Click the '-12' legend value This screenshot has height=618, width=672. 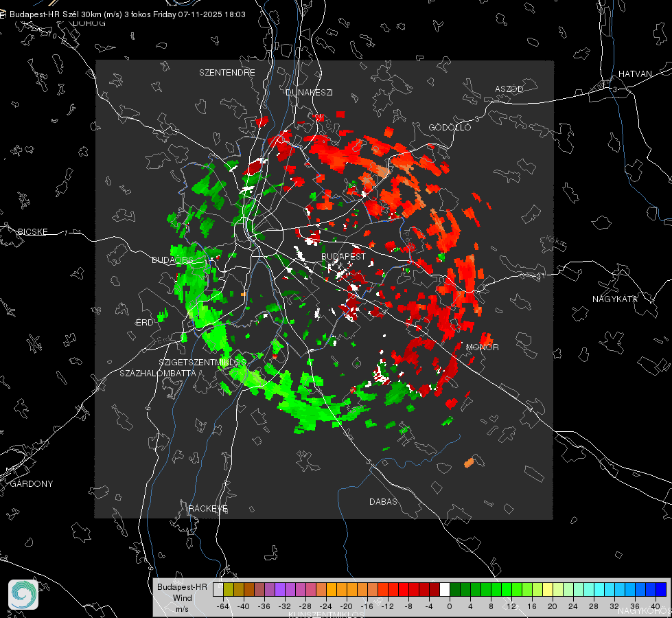387,606
